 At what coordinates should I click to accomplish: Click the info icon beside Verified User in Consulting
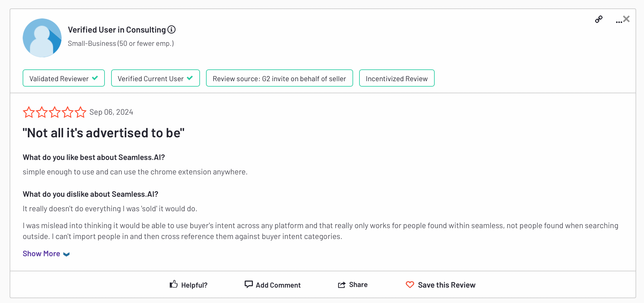click(172, 30)
